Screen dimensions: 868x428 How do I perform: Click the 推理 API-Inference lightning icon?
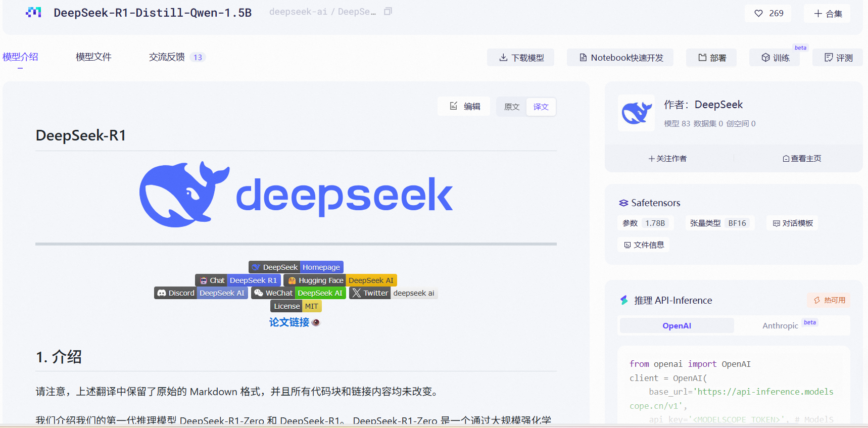pyautogui.click(x=624, y=300)
